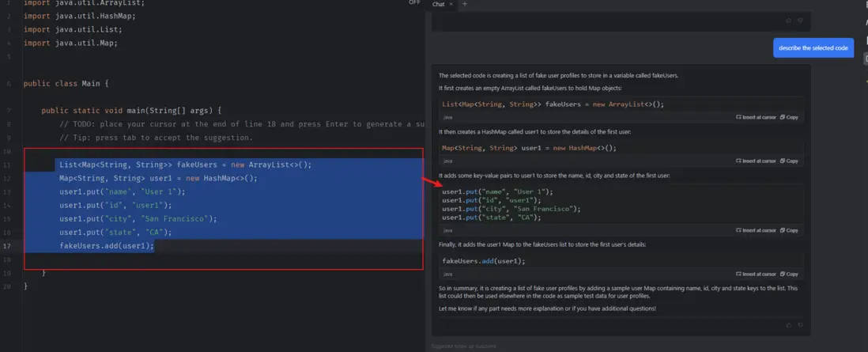The height and width of the screenshot is (352, 868).
Task: Copy the user1.put code block
Action: pos(789,230)
